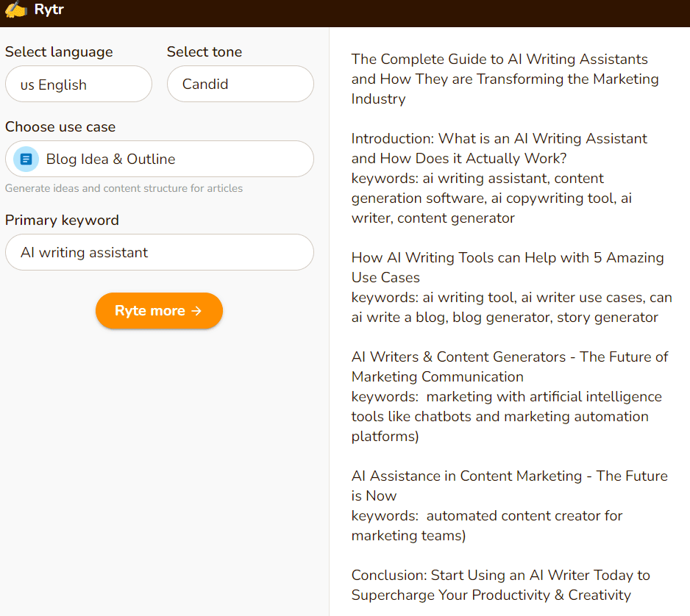The width and height of the screenshot is (690, 616).
Task: Click the 'ai writing assistant, content generation' keywords text
Action: click(491, 198)
